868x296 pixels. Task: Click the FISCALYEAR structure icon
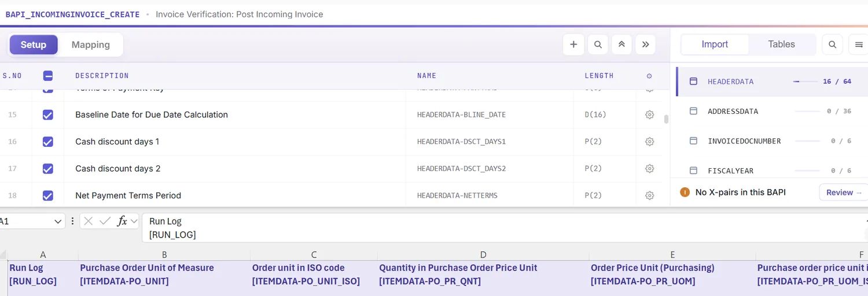(x=693, y=171)
